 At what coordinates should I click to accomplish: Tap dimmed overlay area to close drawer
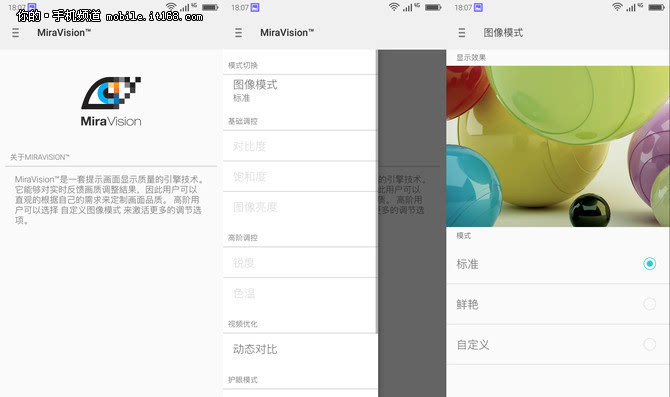point(412,222)
